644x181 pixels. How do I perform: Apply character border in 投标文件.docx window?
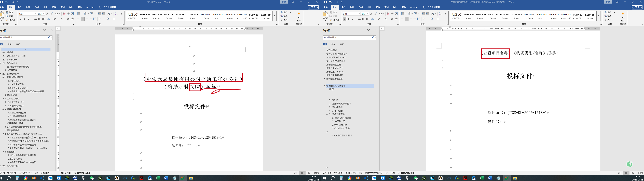[x=72, y=14]
